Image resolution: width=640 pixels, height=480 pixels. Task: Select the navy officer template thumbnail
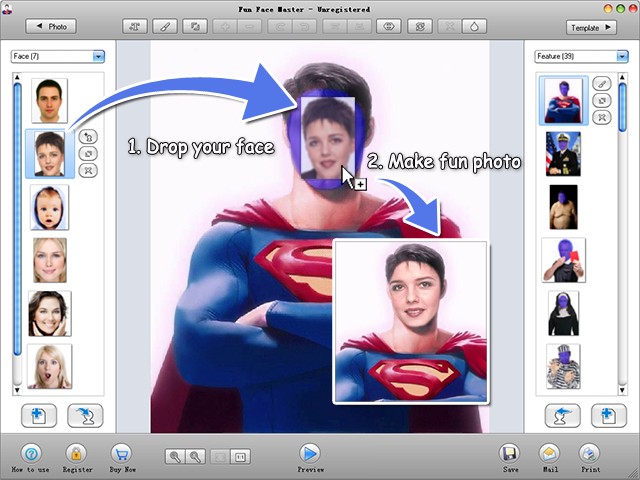[x=563, y=154]
